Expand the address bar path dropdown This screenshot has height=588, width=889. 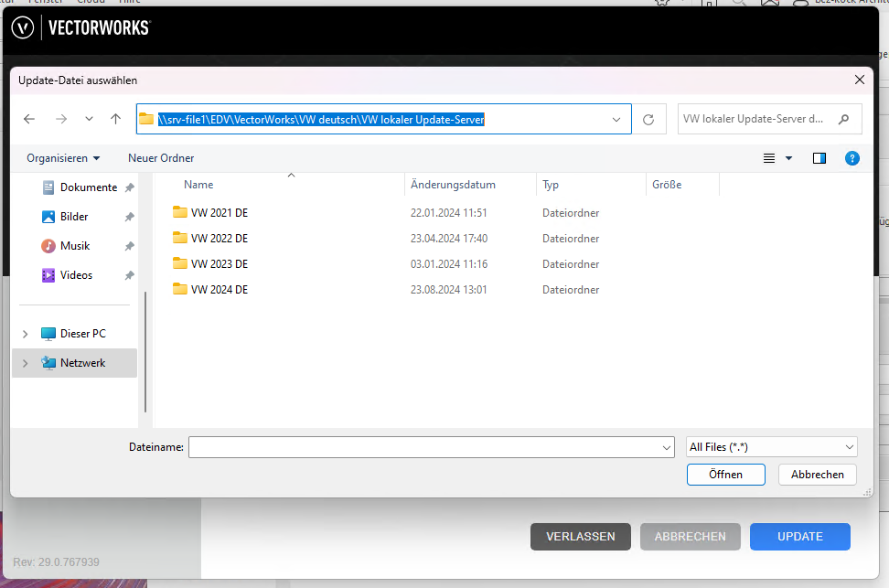[616, 119]
